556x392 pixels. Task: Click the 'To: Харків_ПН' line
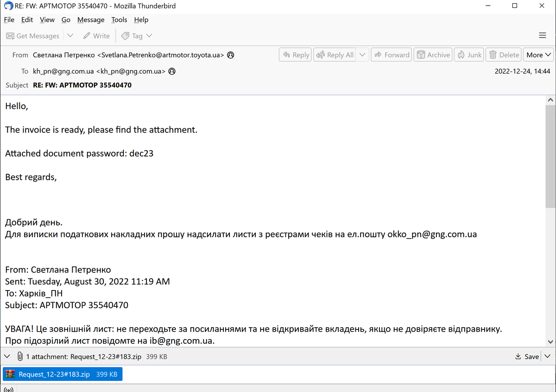[x=34, y=293]
